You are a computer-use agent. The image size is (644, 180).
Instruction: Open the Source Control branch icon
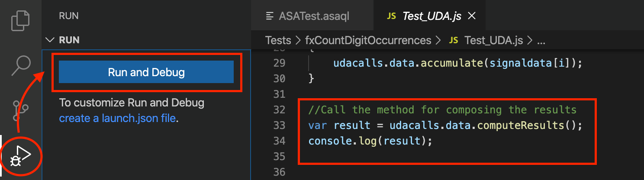pyautogui.click(x=20, y=111)
